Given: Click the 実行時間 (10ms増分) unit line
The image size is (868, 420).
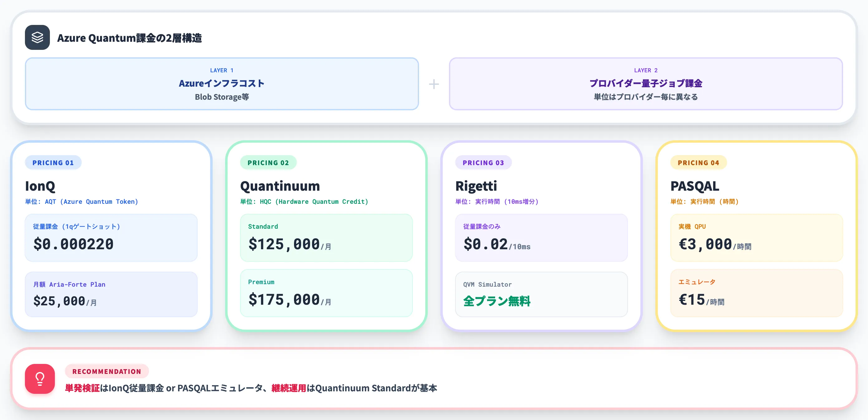Looking at the screenshot, I should point(497,201).
